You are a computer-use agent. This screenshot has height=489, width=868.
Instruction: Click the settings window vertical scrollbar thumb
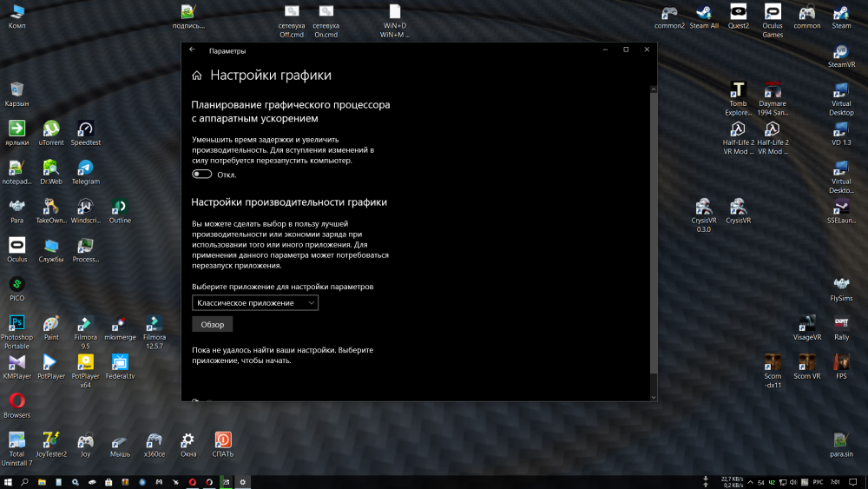654,233
